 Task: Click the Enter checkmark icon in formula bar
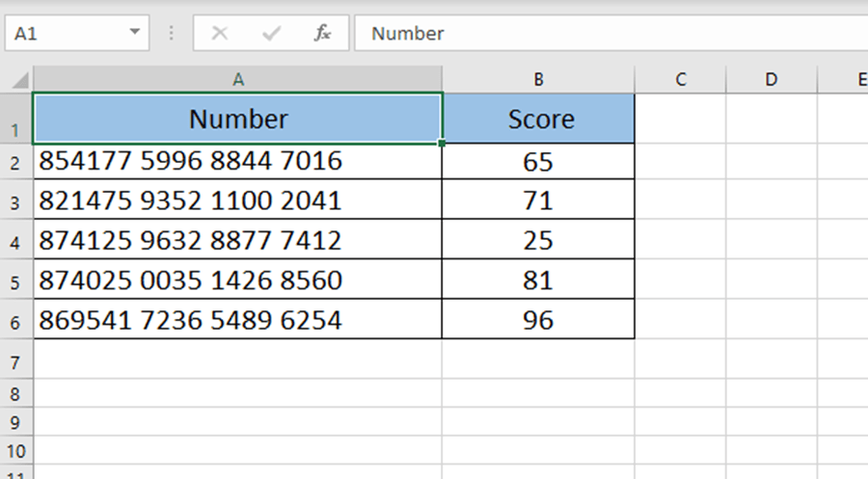click(271, 33)
